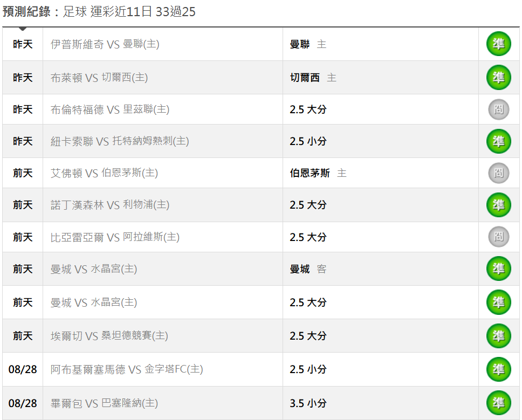Select prediction text 切爾西 主
Image resolution: width=522 pixels, height=420 pixels.
[313, 78]
